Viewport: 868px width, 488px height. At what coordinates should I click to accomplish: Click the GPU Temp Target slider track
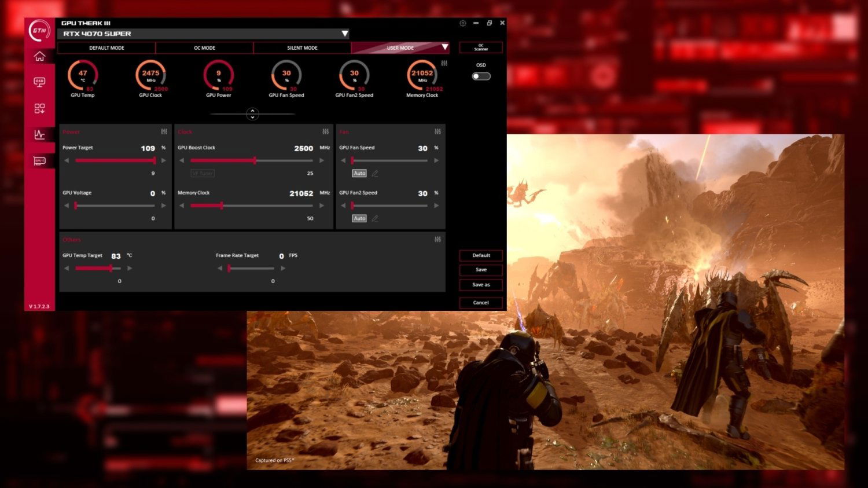[x=98, y=268]
